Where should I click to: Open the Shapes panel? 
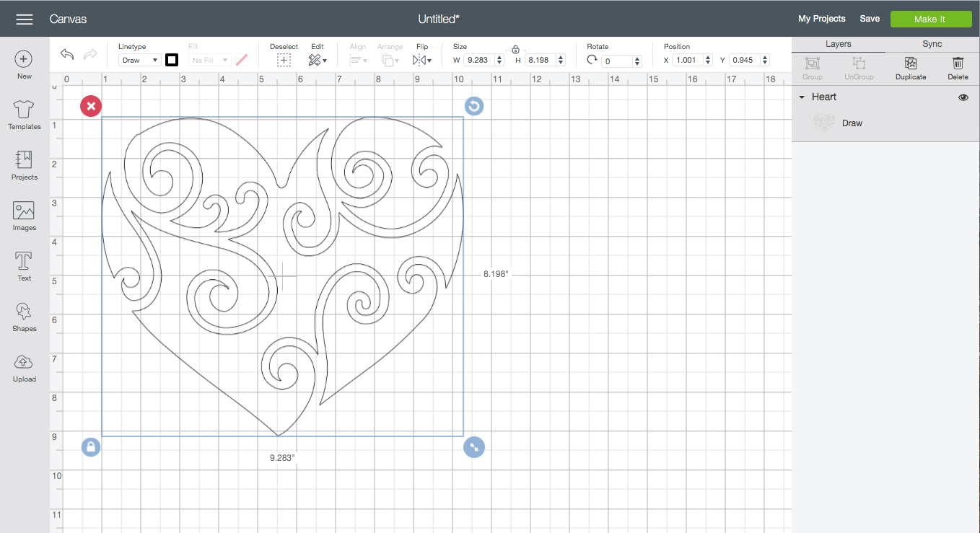coord(24,317)
